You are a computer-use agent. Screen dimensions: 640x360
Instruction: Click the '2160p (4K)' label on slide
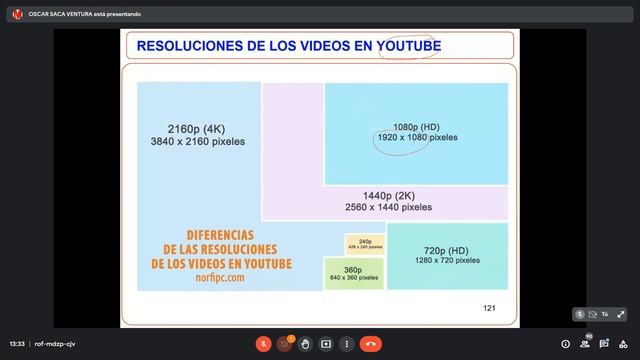click(x=196, y=129)
